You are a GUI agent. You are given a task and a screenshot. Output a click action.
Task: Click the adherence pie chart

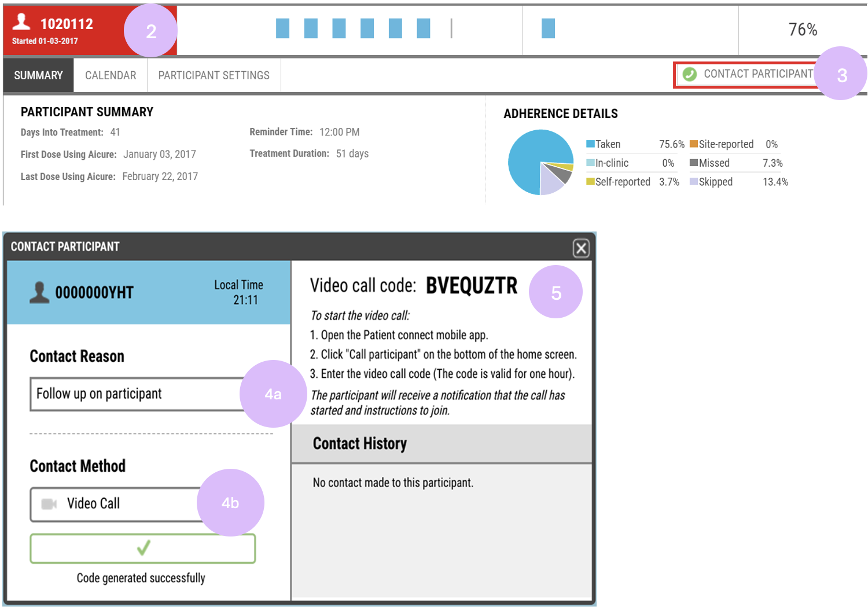[x=540, y=163]
